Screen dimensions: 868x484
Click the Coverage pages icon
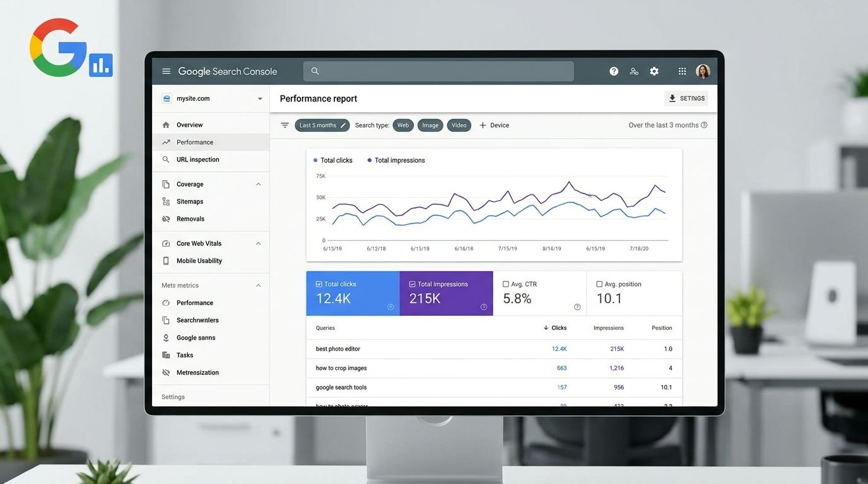166,184
